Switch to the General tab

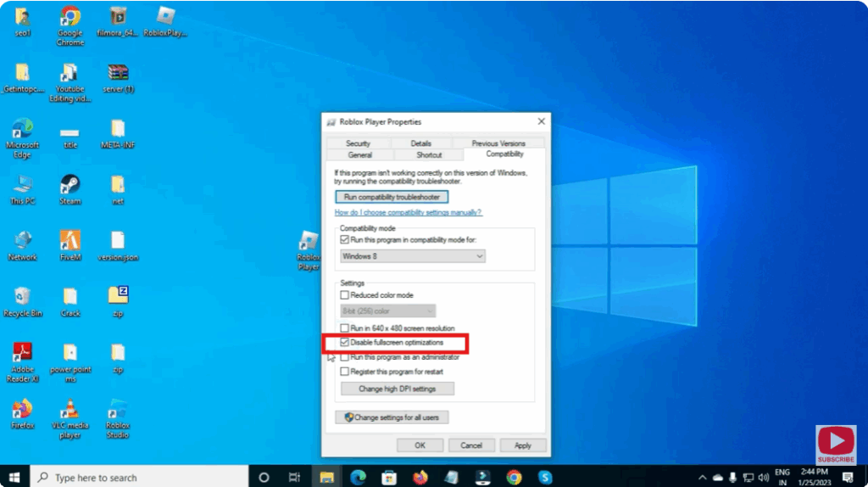(x=360, y=155)
